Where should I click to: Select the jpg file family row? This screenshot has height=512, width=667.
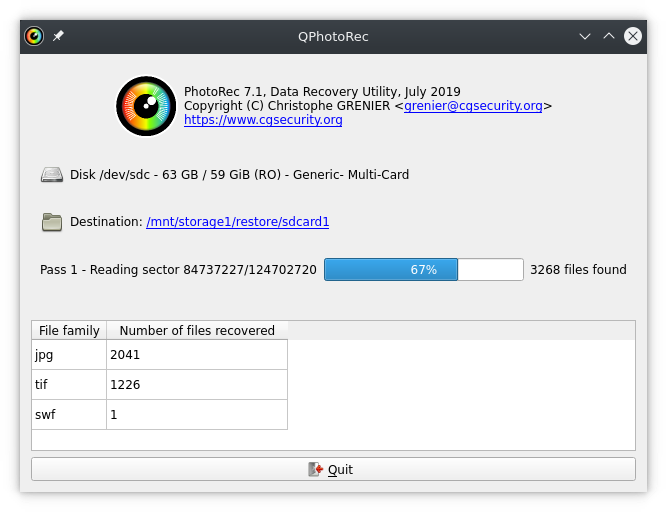(69, 354)
